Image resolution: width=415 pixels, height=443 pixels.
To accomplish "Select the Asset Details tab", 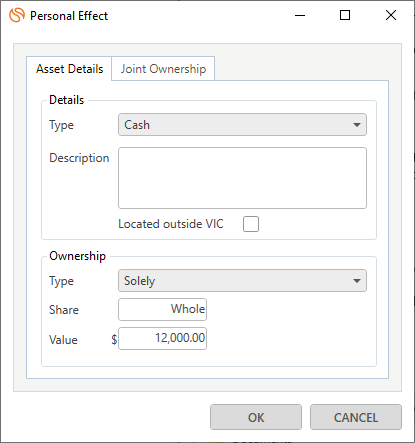I will point(69,69).
